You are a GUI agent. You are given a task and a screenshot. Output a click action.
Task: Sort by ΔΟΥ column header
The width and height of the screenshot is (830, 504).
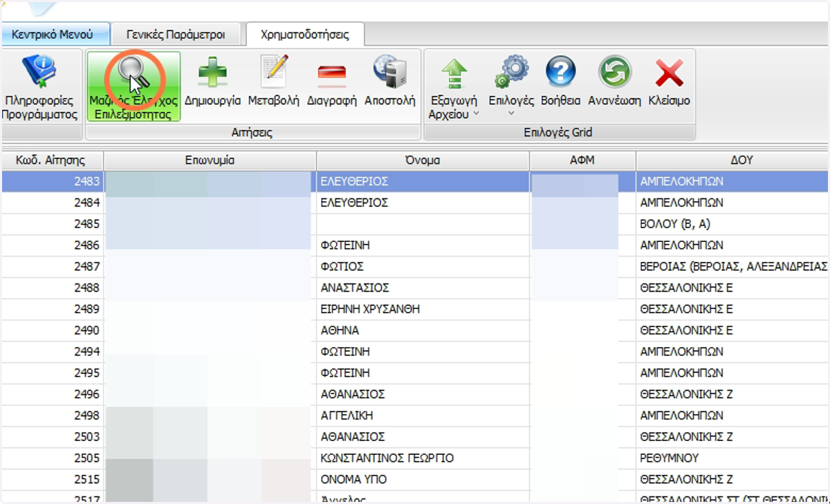click(x=733, y=160)
